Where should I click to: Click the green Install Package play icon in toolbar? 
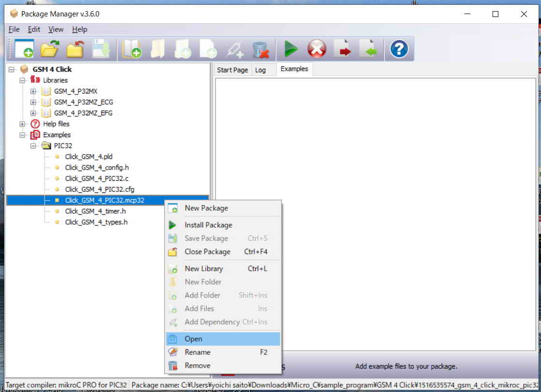291,49
